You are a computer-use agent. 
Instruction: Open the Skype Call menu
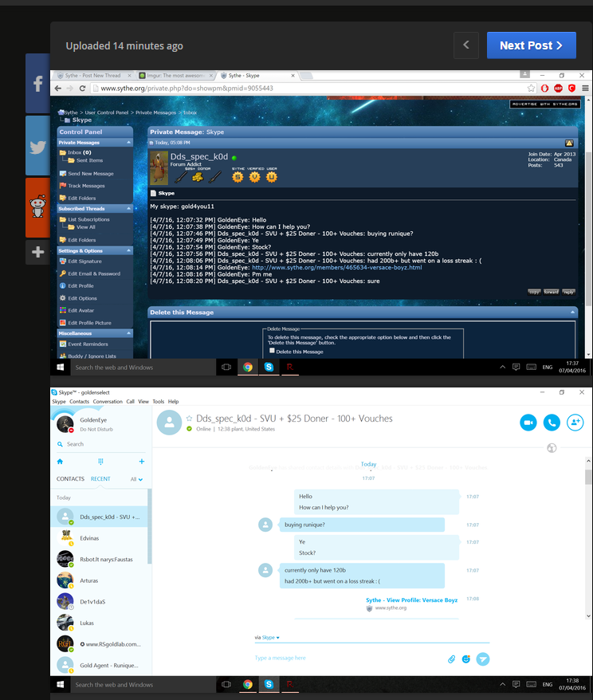point(130,401)
